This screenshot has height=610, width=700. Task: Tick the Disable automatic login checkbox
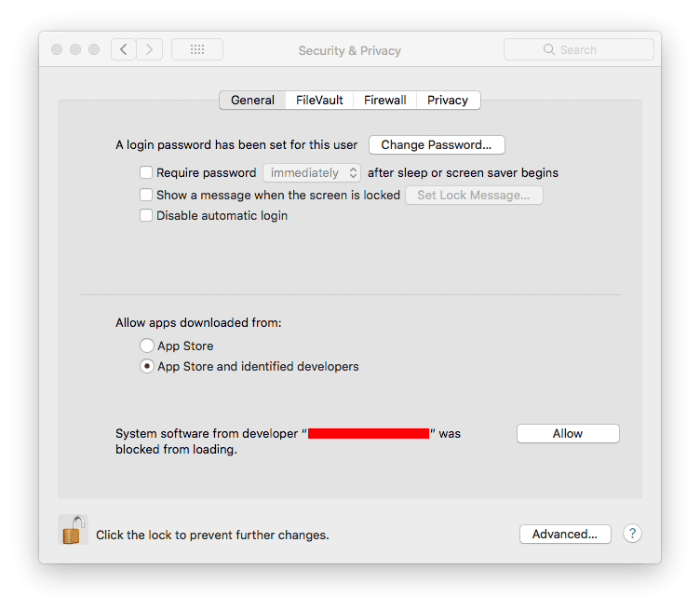[x=146, y=215]
